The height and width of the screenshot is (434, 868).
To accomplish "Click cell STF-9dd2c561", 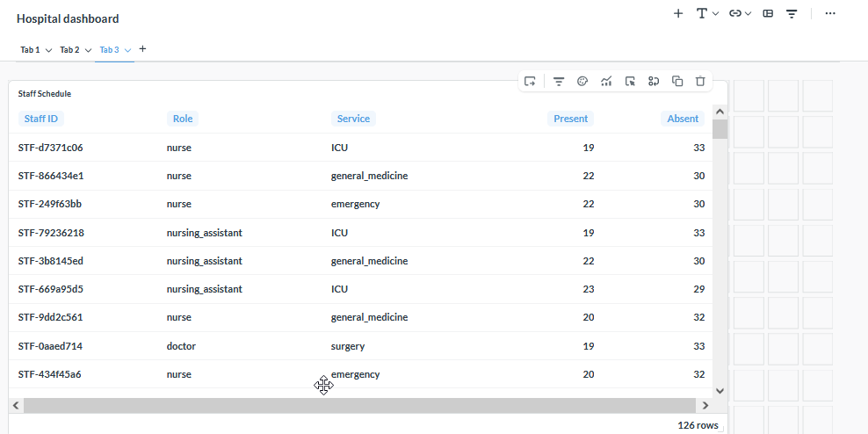I will (x=50, y=318).
